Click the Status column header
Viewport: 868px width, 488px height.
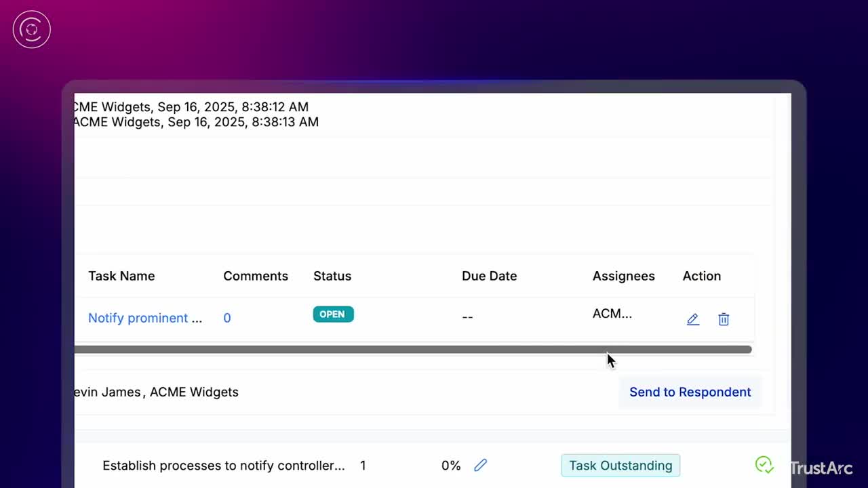332,276
